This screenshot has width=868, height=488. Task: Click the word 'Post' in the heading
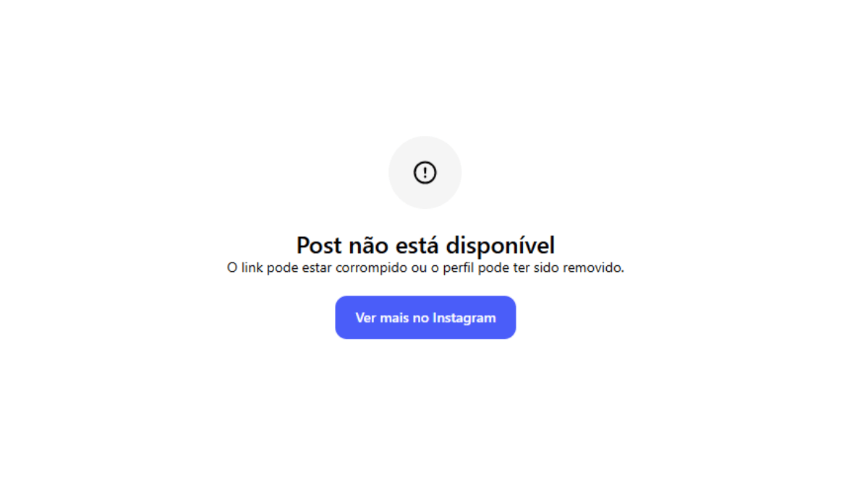(319, 245)
